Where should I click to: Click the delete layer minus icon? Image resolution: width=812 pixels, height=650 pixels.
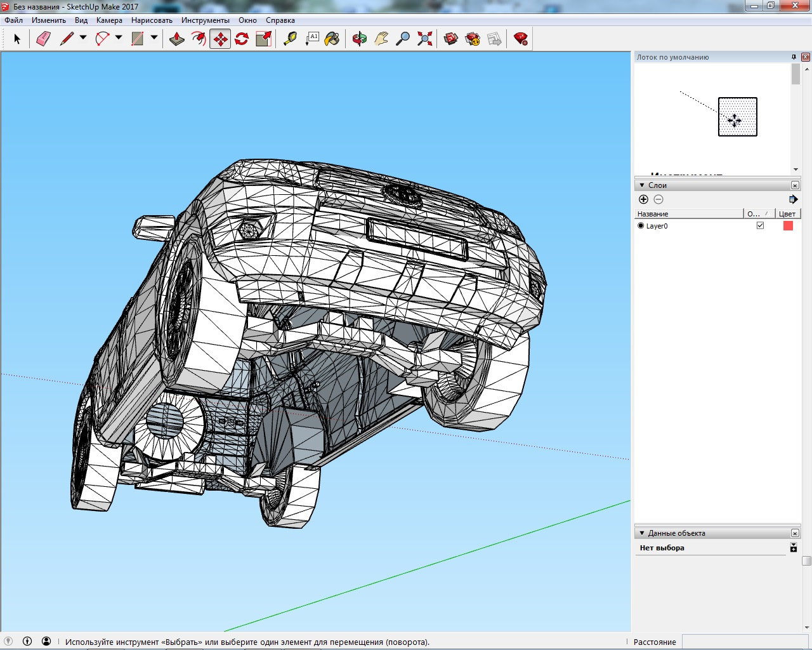(x=658, y=199)
